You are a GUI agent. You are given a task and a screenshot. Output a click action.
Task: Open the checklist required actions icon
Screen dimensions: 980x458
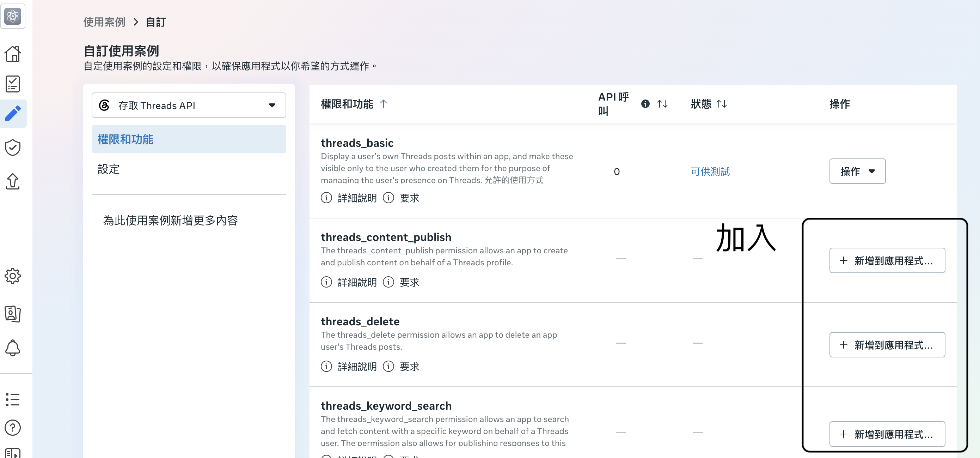[13, 84]
